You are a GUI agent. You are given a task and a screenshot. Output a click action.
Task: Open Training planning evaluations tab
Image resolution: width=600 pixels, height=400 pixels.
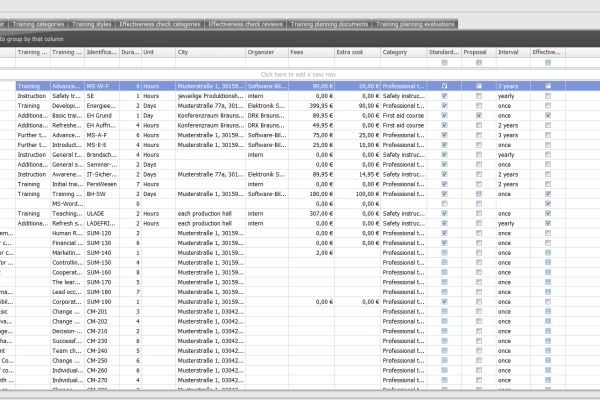415,24
